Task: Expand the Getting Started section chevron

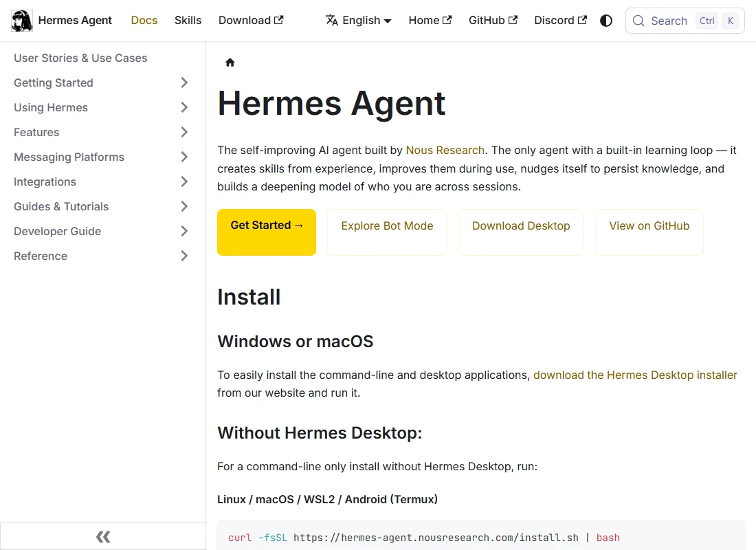Action: coord(184,82)
